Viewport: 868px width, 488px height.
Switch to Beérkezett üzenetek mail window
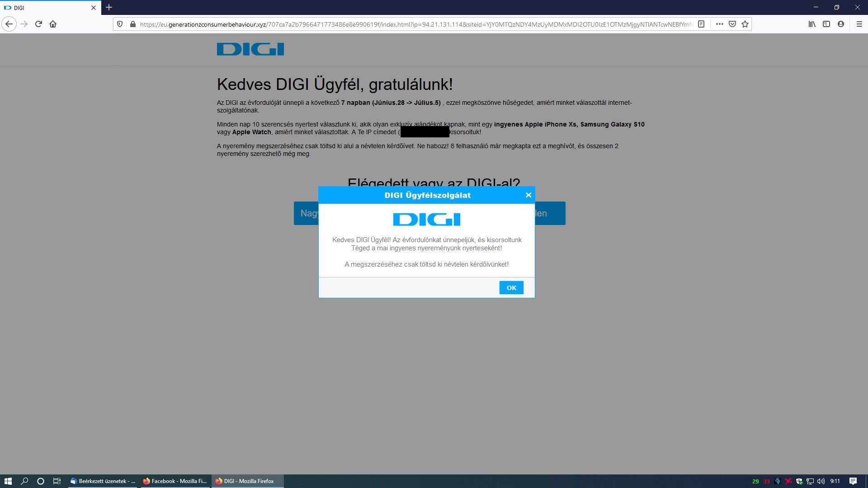tap(103, 481)
